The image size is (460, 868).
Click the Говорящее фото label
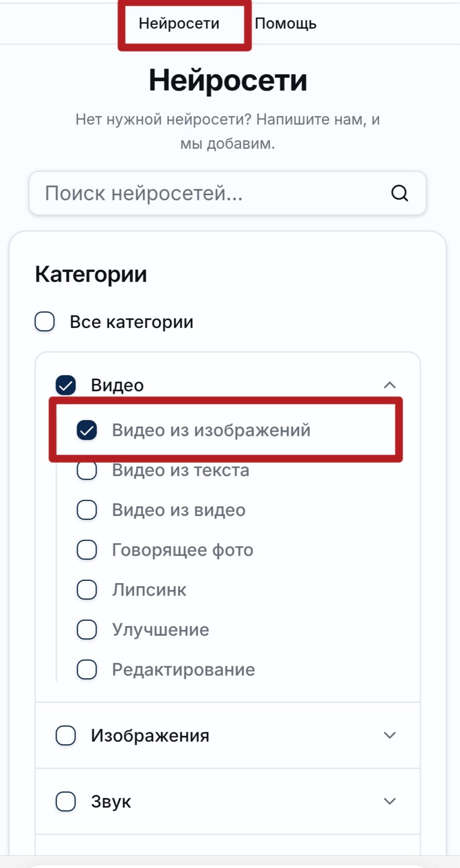(182, 550)
